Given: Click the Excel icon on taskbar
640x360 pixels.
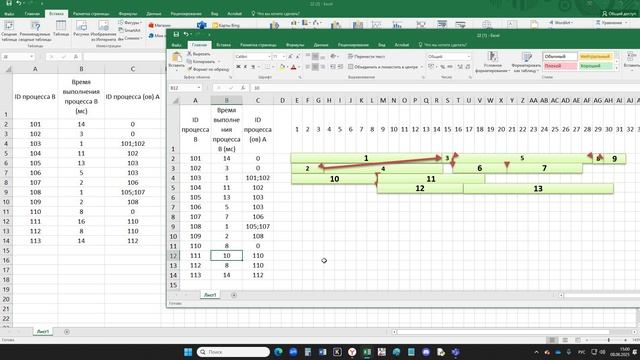Looking at the screenshot, I should pos(367,352).
